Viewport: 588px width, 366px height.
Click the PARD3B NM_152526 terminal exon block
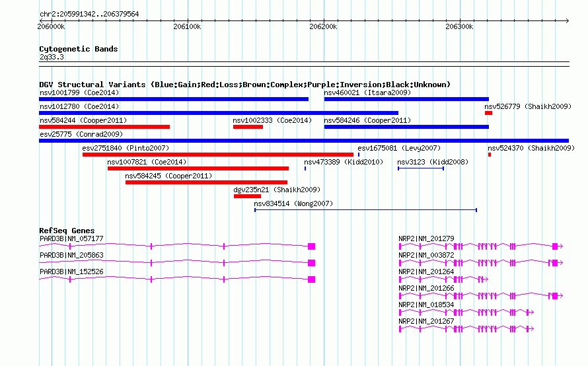[x=311, y=279]
